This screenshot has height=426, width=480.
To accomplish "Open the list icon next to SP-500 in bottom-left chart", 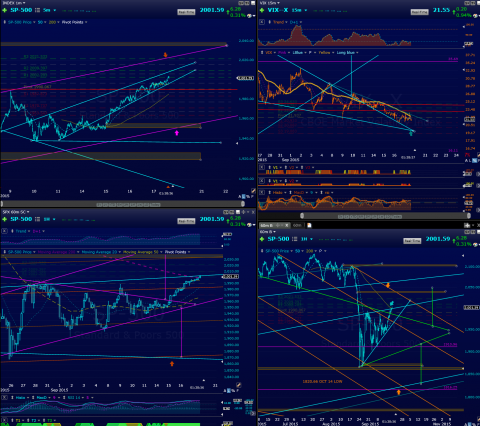I will pyautogui.click(x=37, y=219).
